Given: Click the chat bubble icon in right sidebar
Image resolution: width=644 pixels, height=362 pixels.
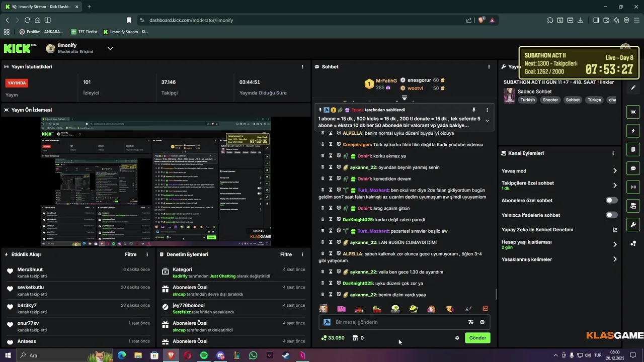Looking at the screenshot, I should (633, 168).
